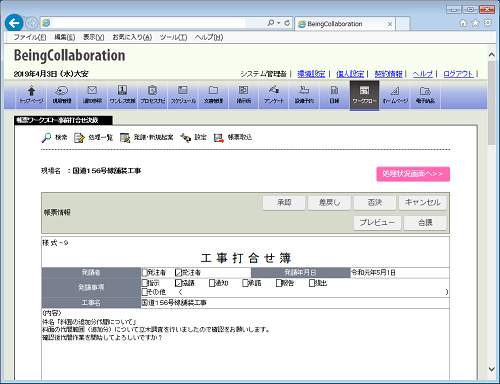500x384 pixels.
Task: Click the キャンセル button
Action: pyautogui.click(x=423, y=203)
